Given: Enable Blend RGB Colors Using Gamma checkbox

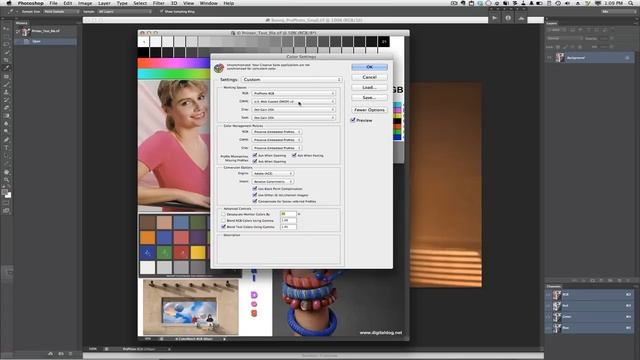Looking at the screenshot, I should (x=224, y=220).
